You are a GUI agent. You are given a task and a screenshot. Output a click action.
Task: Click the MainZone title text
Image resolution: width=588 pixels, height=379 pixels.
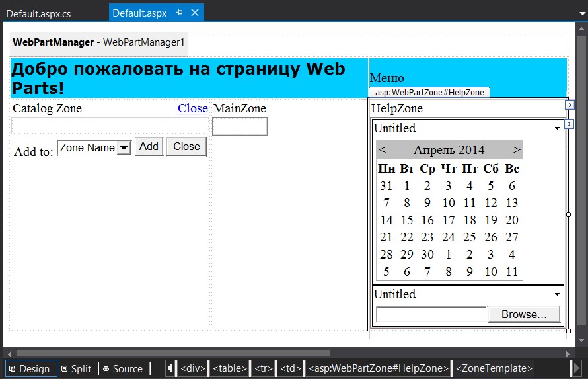(x=240, y=108)
